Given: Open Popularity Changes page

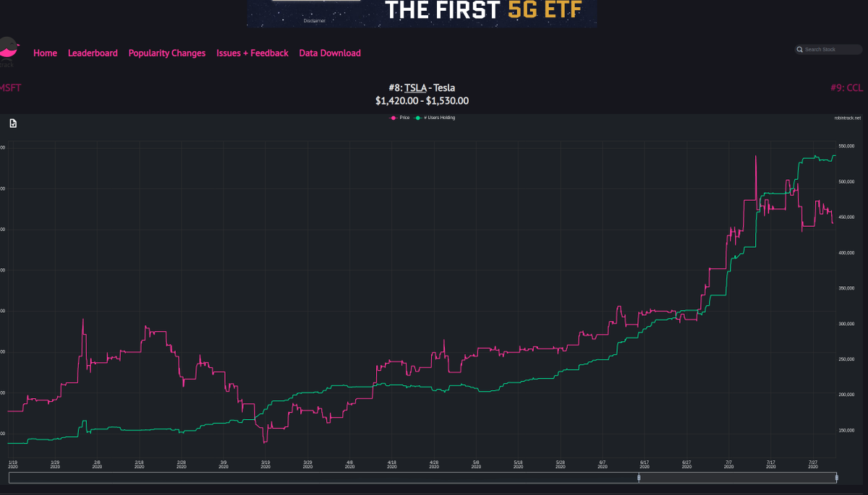Looking at the screenshot, I should coord(167,53).
